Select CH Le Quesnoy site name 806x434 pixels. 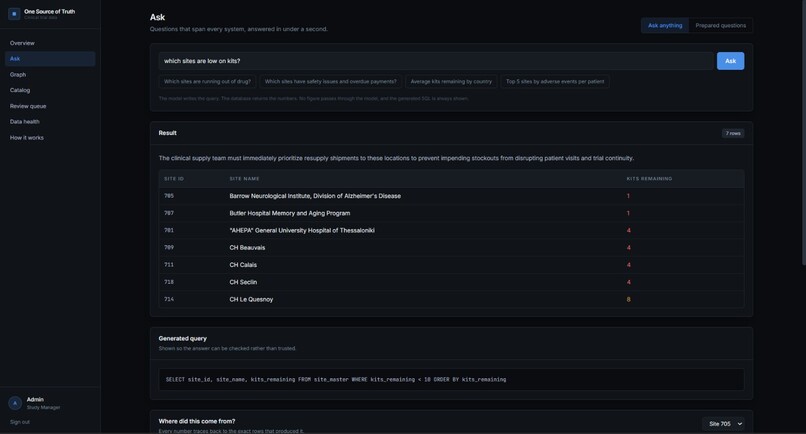(251, 299)
